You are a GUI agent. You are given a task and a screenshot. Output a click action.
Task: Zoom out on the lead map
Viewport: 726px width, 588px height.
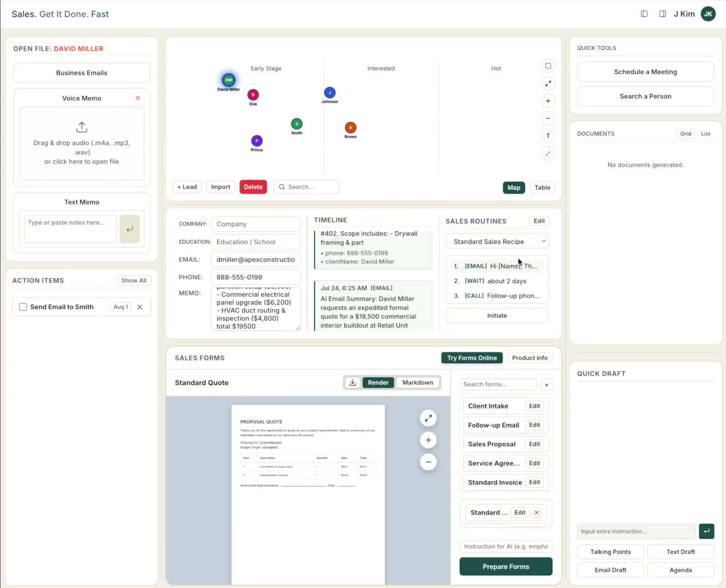(x=548, y=118)
